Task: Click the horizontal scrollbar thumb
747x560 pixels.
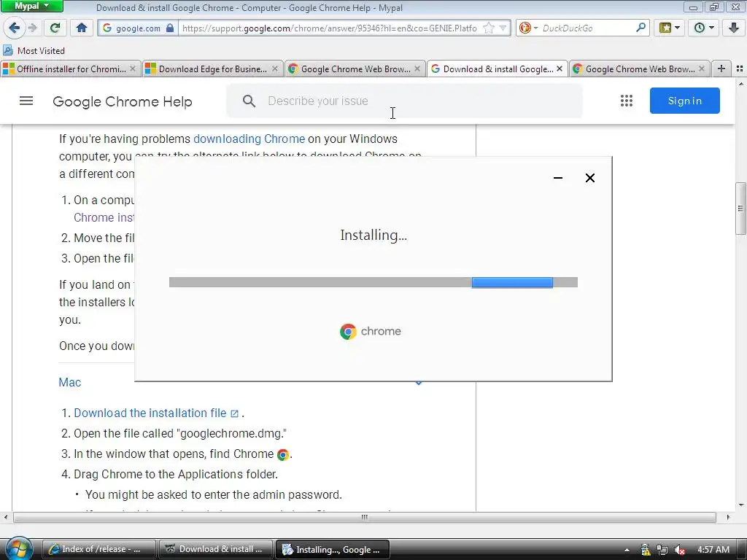Action: (365, 517)
